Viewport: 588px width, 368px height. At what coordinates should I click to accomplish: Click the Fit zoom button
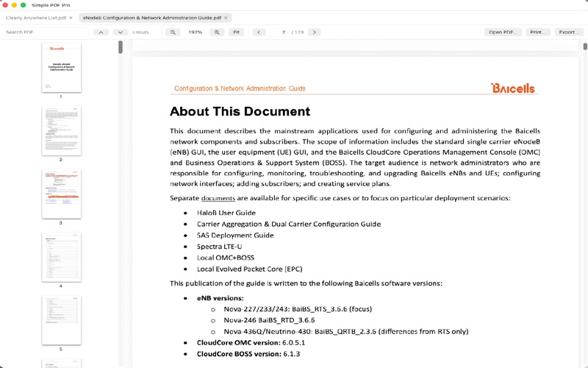point(236,32)
